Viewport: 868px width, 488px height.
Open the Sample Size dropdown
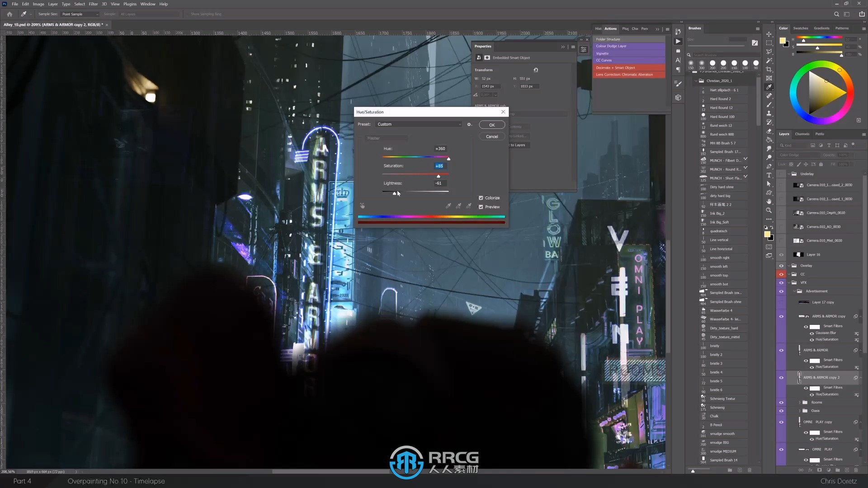[80, 14]
